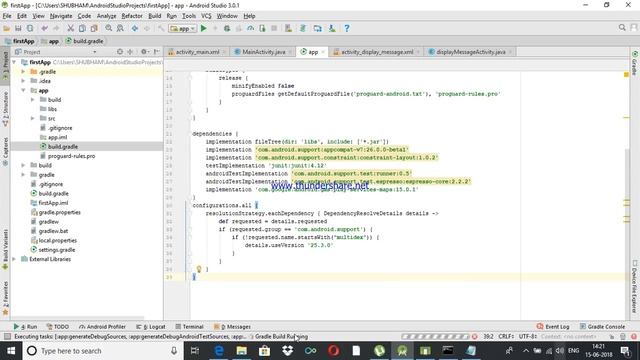Open the Refactor menu
Screen dimensions: 640x360
[132, 16]
